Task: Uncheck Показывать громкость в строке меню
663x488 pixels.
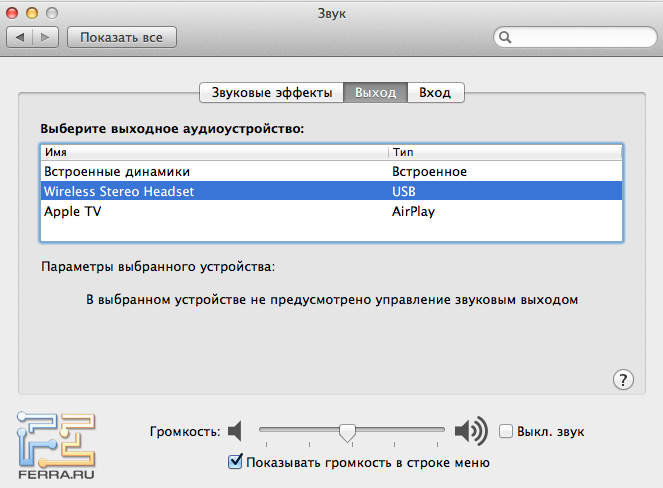Action: [235, 462]
